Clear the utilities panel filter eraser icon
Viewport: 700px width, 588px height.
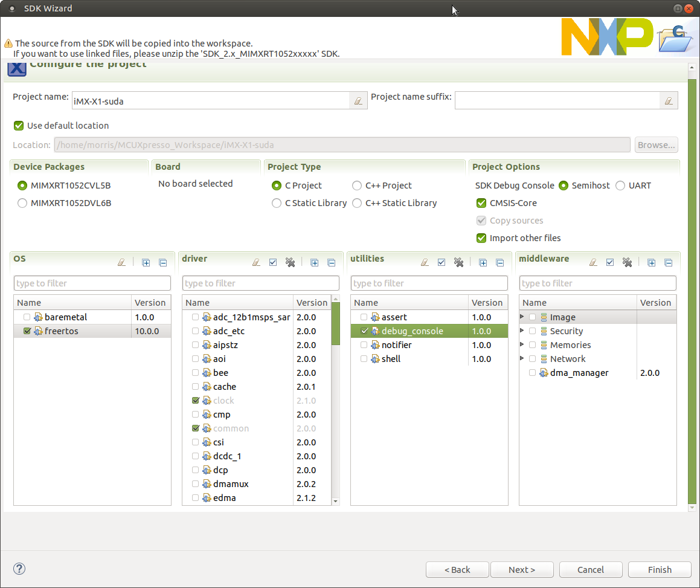(425, 262)
